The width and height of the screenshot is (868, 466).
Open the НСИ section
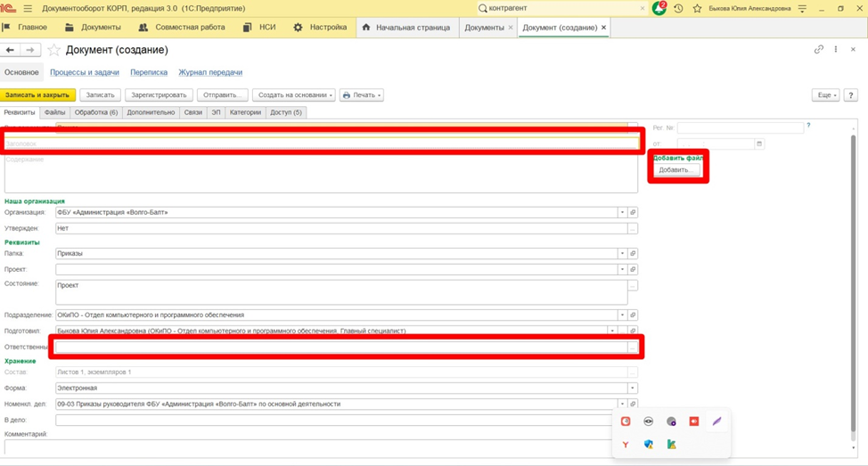259,27
